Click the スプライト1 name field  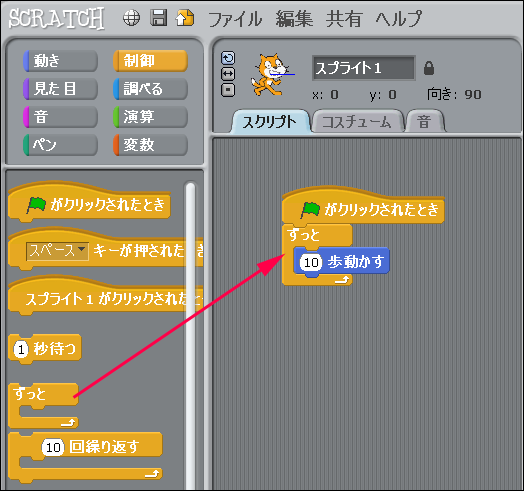point(364,68)
